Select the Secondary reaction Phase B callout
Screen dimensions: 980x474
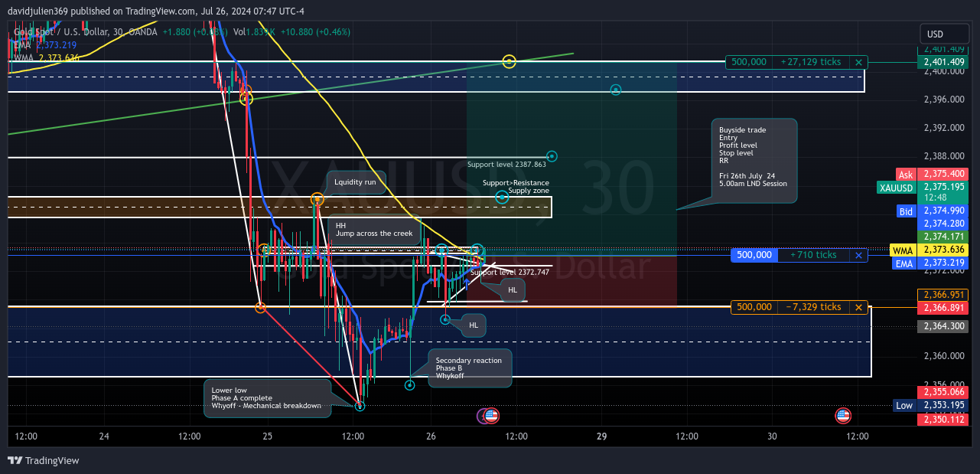469,368
